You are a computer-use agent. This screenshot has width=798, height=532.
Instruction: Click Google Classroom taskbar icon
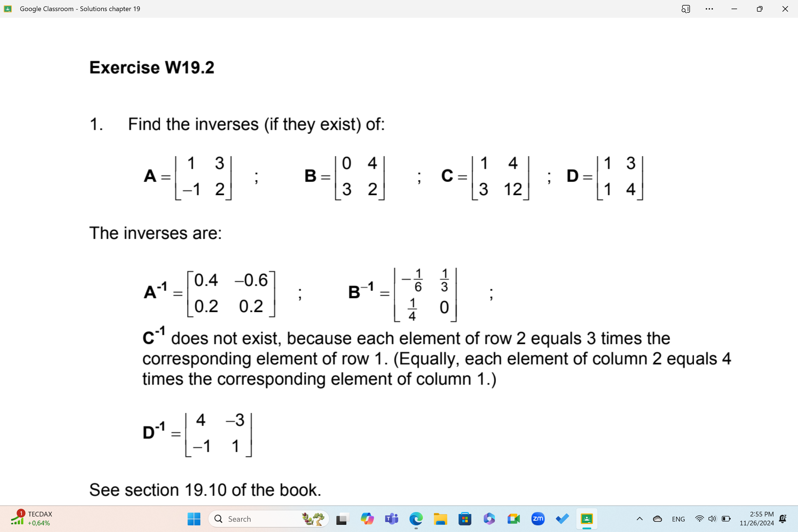[587, 519]
